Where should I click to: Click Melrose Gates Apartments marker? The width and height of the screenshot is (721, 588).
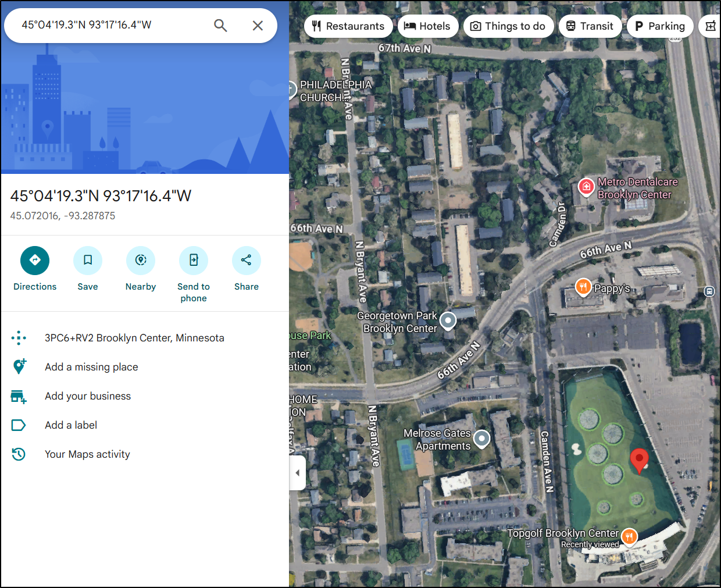[x=481, y=439]
